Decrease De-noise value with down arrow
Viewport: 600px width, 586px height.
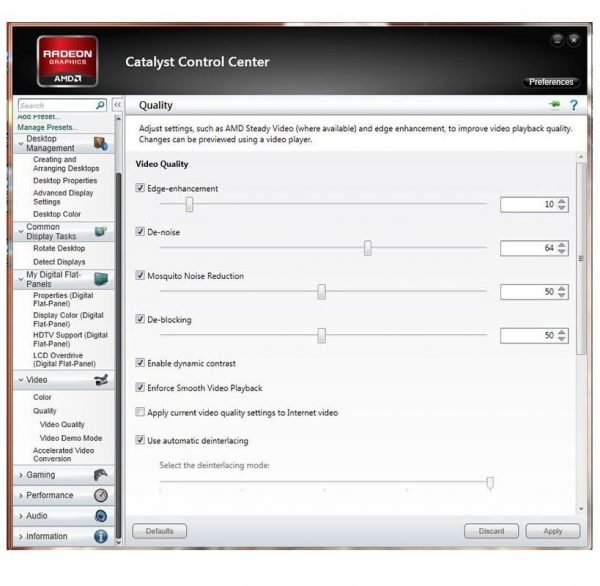(561, 251)
